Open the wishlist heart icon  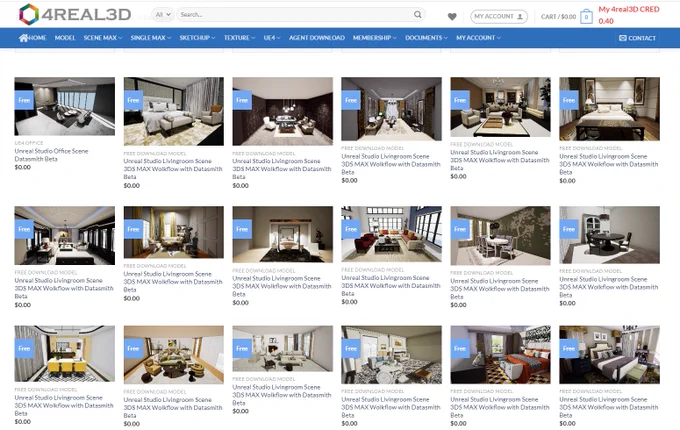[x=452, y=16]
